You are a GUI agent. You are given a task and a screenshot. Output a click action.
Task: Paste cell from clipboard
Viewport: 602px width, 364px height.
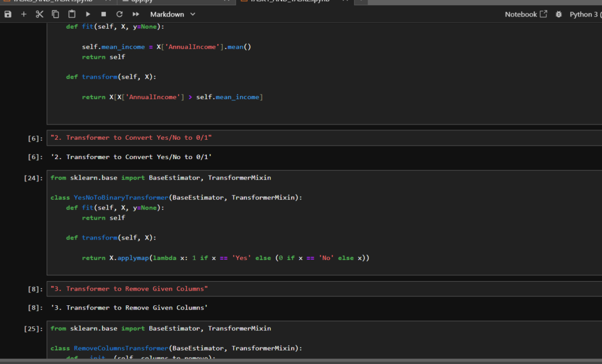(x=72, y=14)
